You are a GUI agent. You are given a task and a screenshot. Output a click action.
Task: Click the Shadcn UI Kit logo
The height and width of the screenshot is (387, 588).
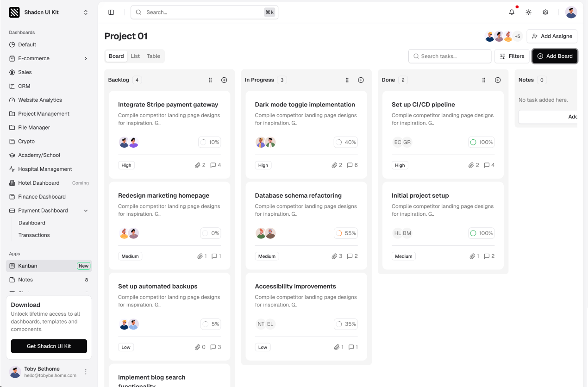[x=14, y=12]
